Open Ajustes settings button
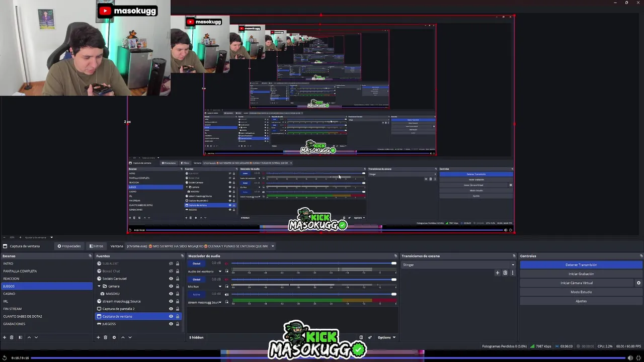Screen dimensions: 644x362 [x=581, y=301]
